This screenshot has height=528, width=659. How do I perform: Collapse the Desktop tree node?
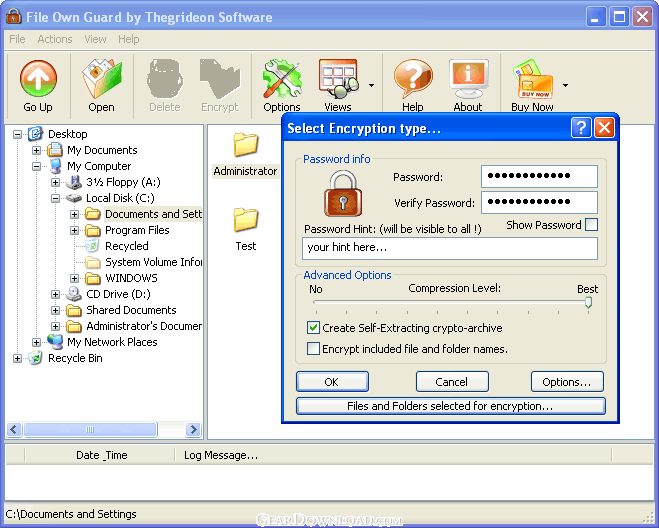tap(17, 135)
